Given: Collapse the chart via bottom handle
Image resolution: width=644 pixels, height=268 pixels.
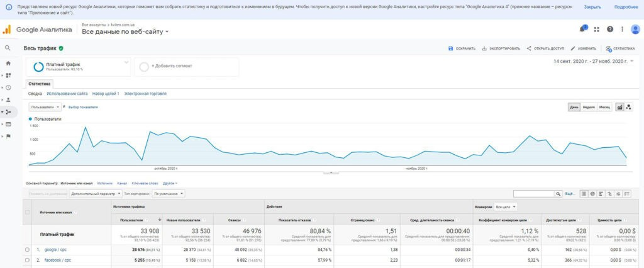Looking at the screenshot, I should click(x=331, y=173).
